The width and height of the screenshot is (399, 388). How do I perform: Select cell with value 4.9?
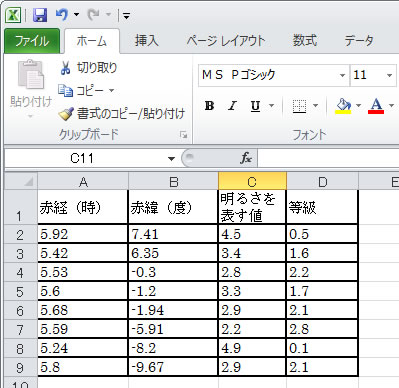(252, 348)
